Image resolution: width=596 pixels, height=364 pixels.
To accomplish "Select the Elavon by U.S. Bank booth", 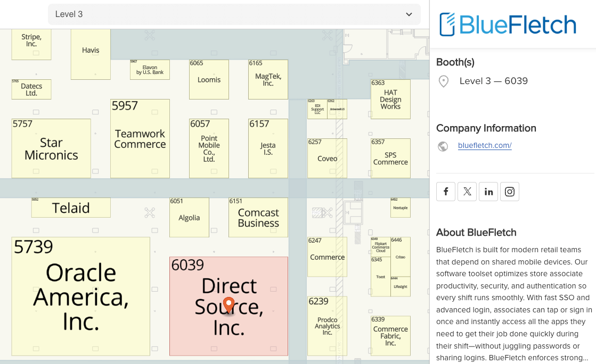I will tap(150, 70).
